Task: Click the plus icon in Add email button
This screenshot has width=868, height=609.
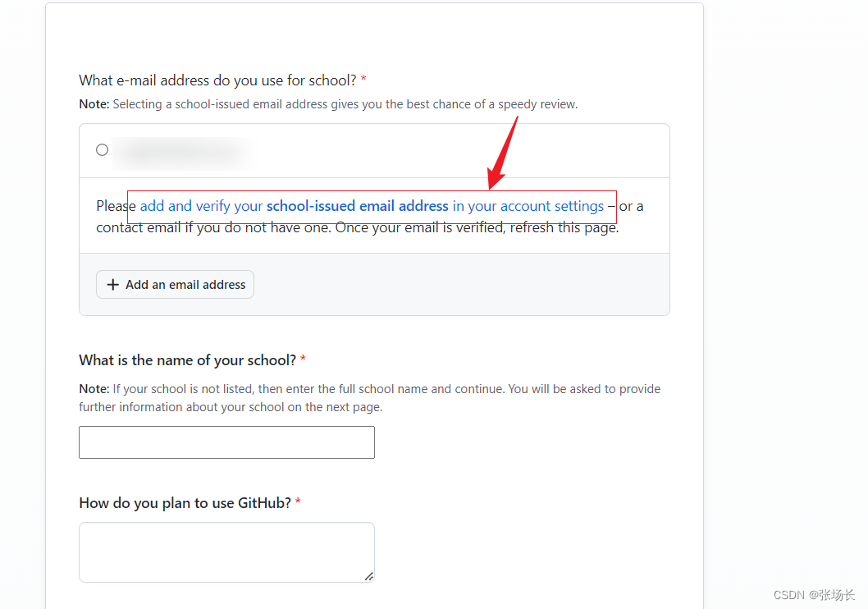Action: coord(113,285)
